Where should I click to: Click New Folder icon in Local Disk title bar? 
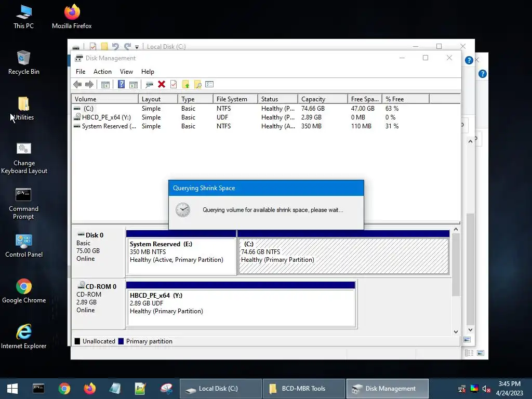click(x=104, y=46)
